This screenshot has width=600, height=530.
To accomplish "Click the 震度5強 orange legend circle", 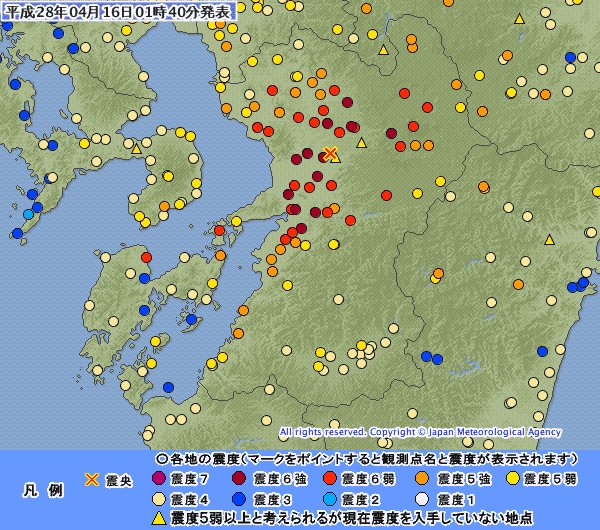I will [422, 478].
